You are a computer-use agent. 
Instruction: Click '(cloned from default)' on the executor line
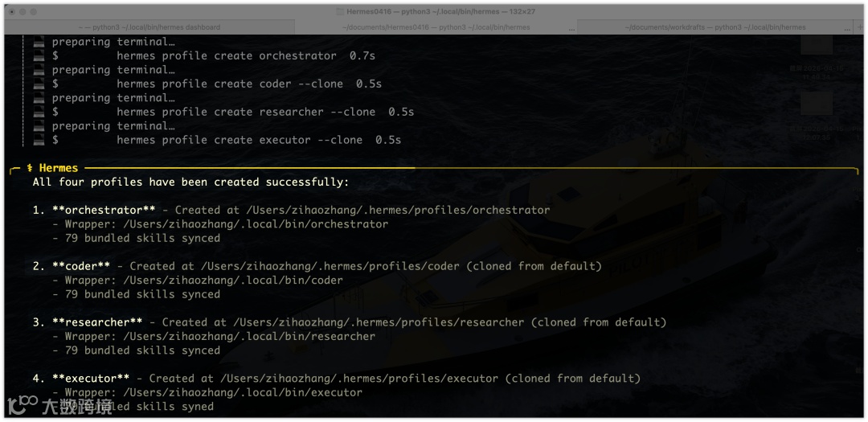pos(572,379)
